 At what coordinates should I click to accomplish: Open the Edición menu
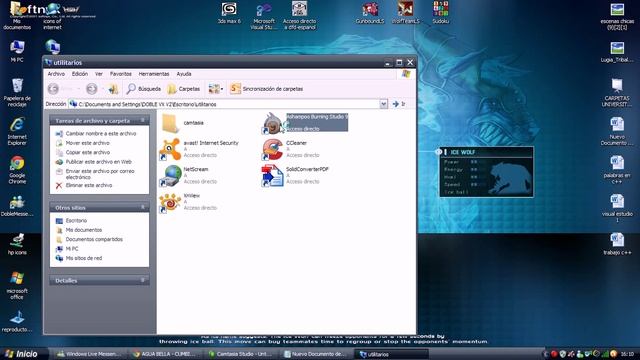pyautogui.click(x=80, y=74)
